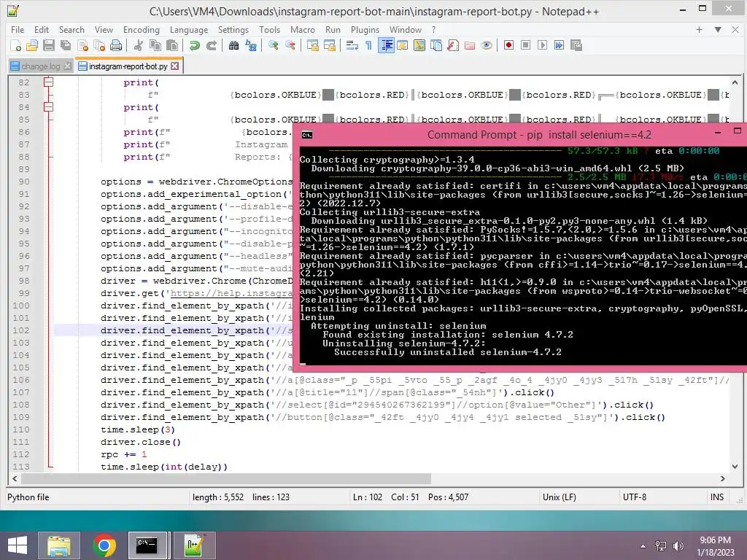Click the plus button beside menu bar
747x560 pixels.
(699, 29)
